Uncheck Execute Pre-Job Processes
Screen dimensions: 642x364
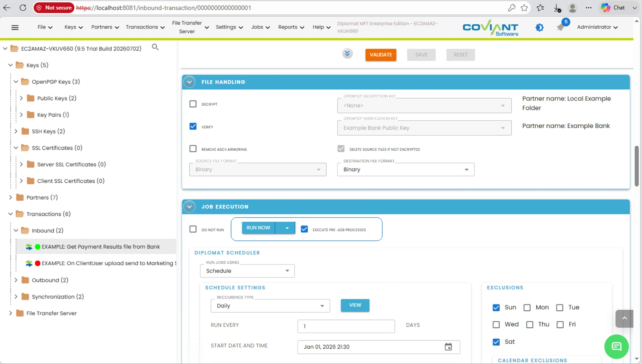[304, 229]
